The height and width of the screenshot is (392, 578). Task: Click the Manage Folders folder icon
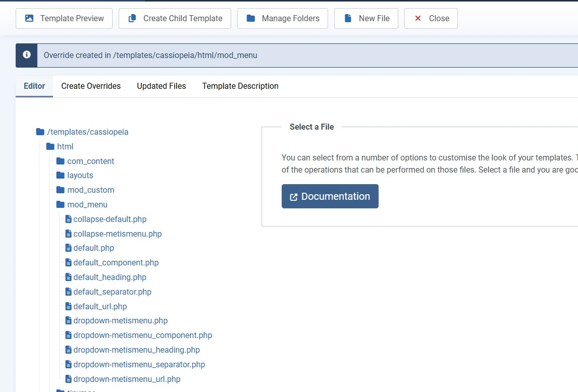[251, 18]
